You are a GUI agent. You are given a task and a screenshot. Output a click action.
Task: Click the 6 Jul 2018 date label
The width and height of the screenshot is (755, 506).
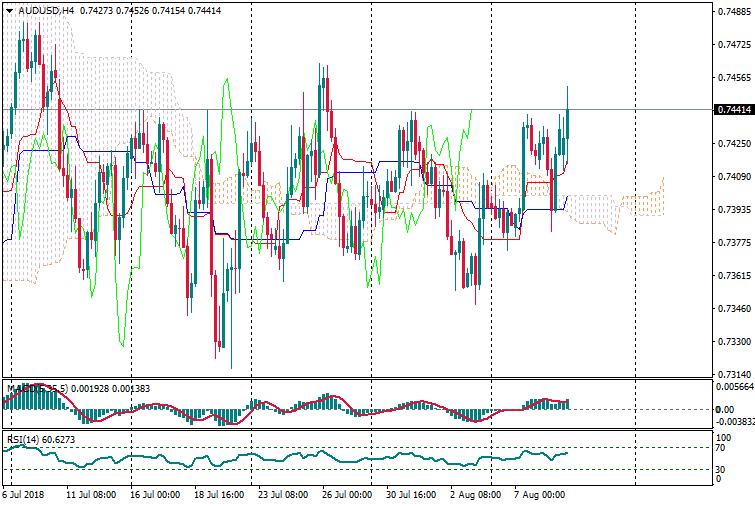pos(25,495)
